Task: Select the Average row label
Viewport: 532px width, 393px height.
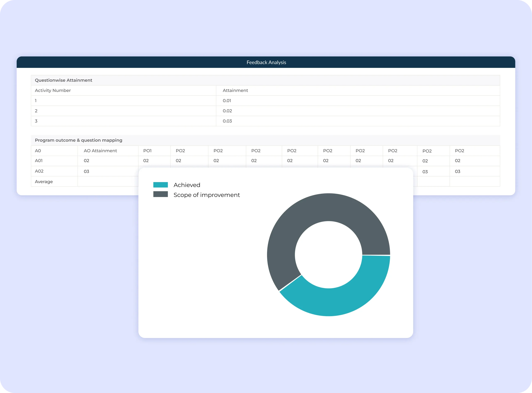Action: pyautogui.click(x=44, y=181)
